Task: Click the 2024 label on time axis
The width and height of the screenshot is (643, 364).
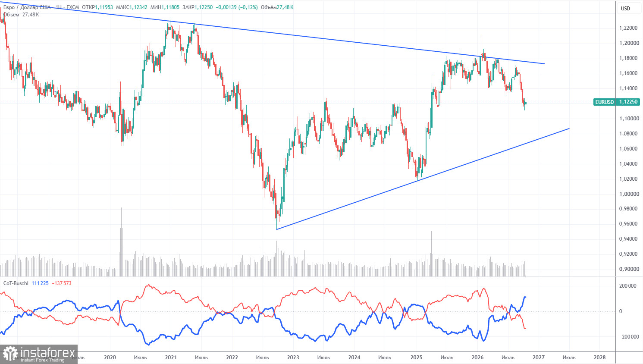Action: pos(354,358)
